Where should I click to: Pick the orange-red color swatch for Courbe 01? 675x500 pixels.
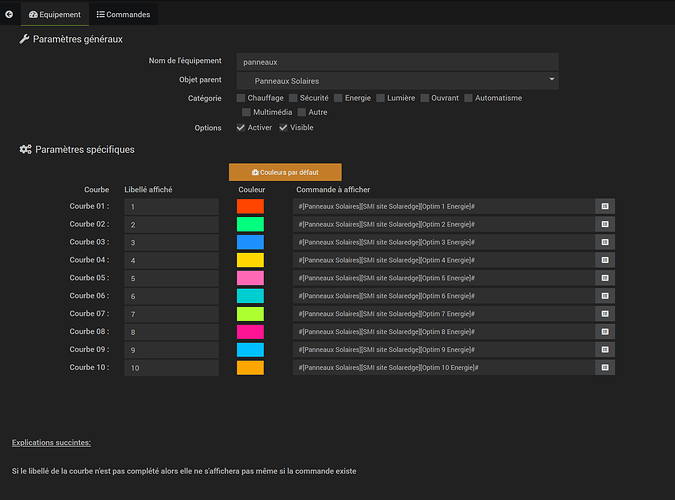250,206
